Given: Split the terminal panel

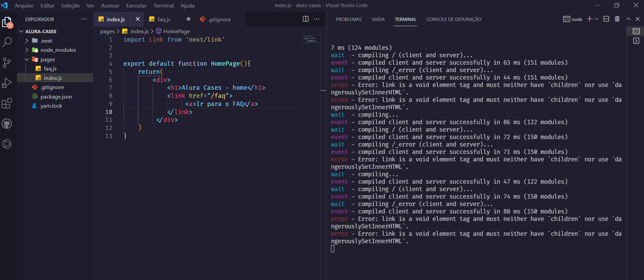Looking at the screenshot, I should point(606,19).
